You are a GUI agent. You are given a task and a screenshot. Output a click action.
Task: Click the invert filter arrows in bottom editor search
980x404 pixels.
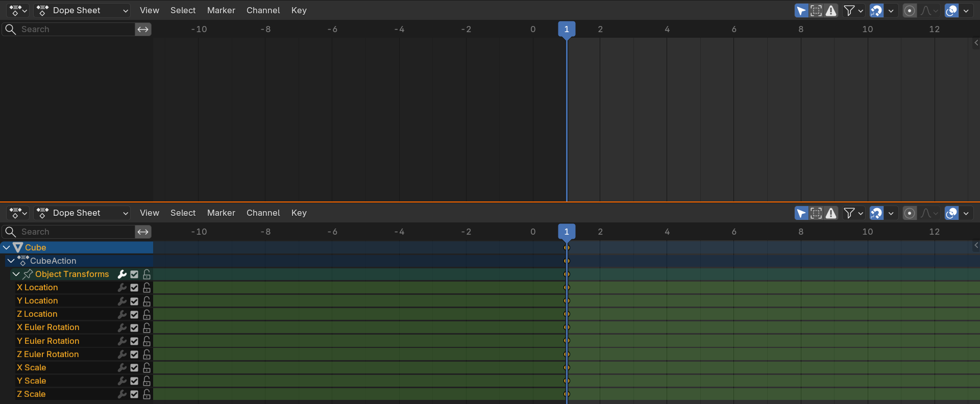[143, 232]
